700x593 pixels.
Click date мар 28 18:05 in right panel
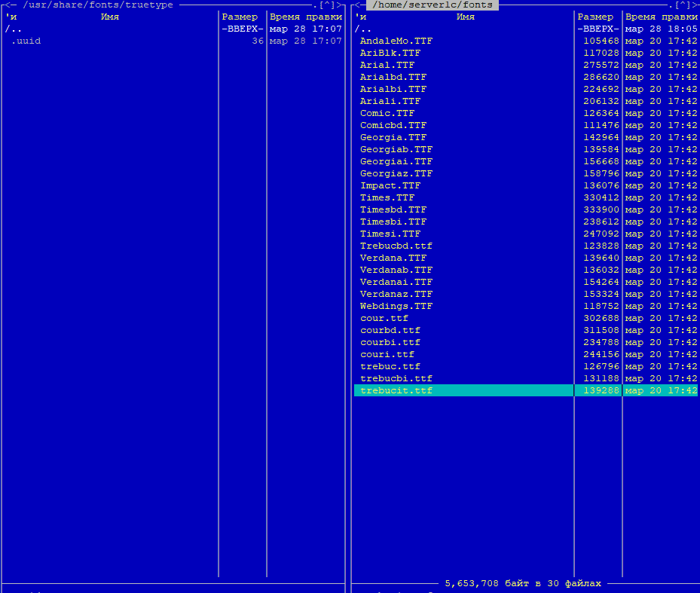coord(661,29)
